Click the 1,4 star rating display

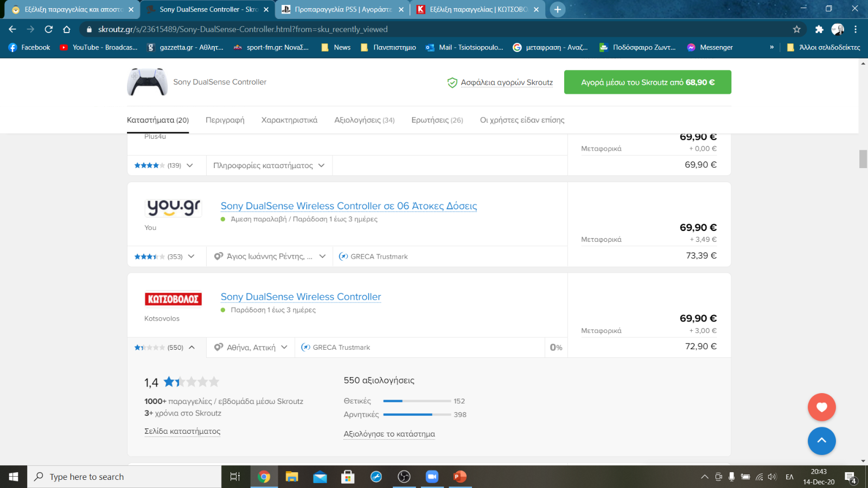click(x=182, y=382)
